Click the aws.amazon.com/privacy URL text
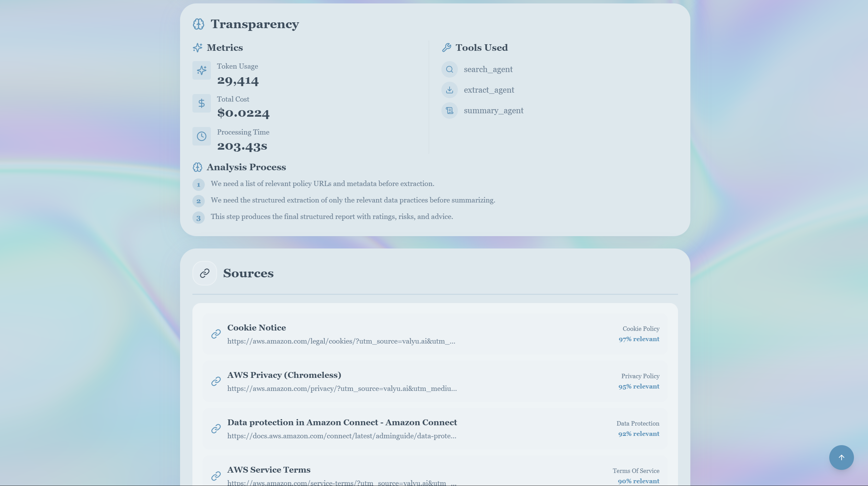This screenshot has height=486, width=868. tap(342, 389)
